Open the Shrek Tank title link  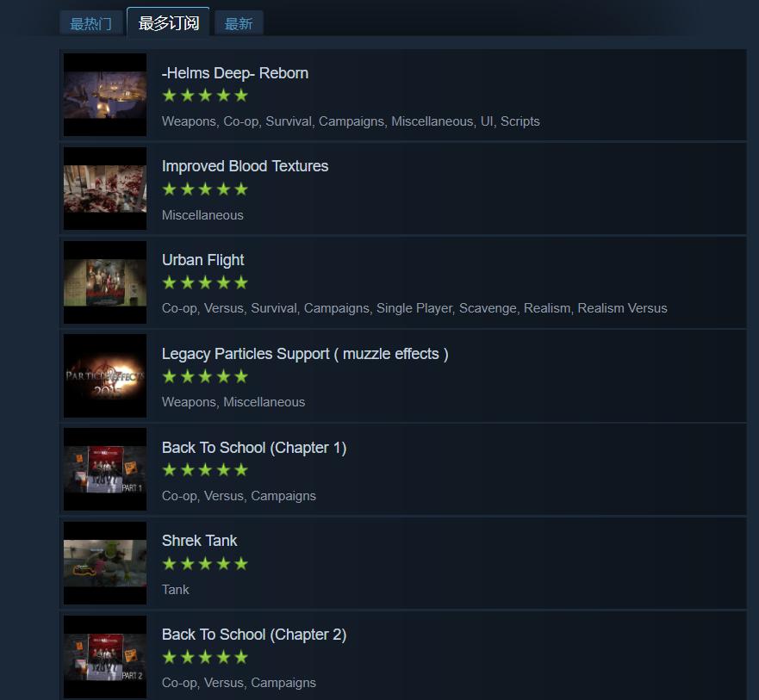click(199, 541)
